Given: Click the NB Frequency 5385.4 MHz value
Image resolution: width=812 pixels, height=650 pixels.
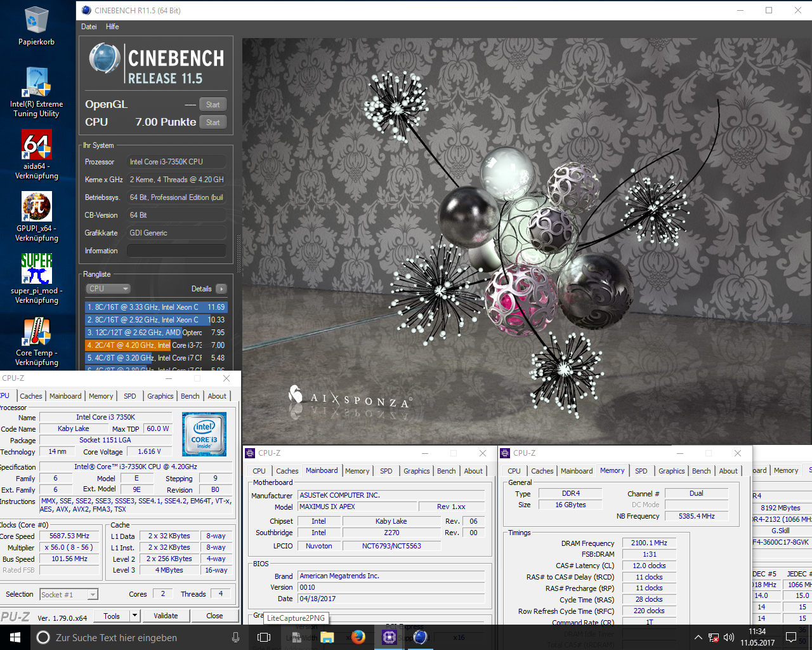Looking at the screenshot, I should (697, 516).
